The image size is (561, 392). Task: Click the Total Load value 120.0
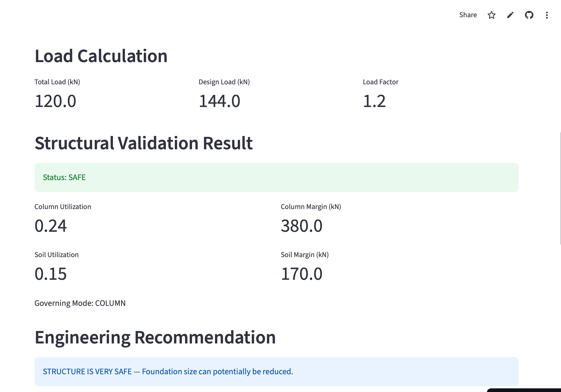pos(55,101)
